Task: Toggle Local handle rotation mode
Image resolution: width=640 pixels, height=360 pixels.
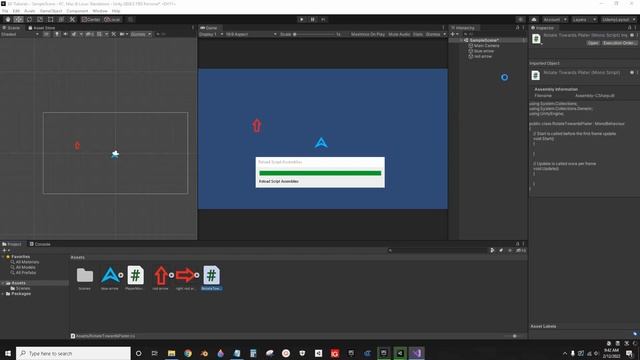Action: pyautogui.click(x=112, y=20)
